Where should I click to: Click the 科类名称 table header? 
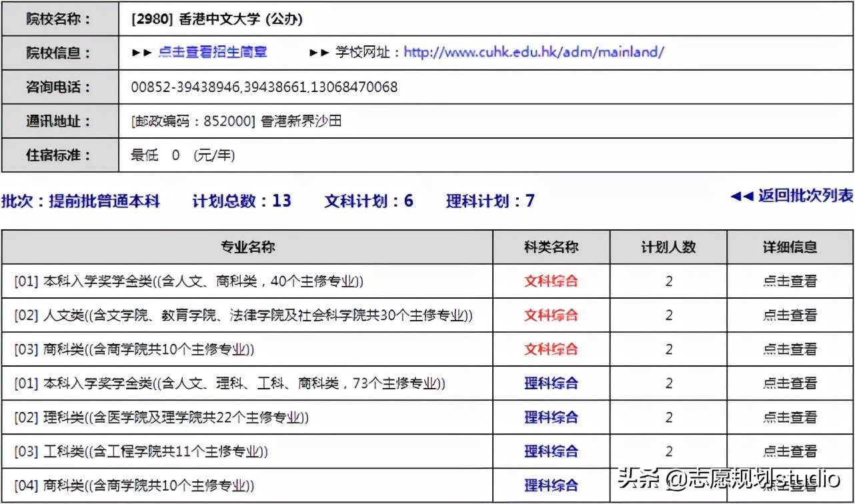coord(550,247)
